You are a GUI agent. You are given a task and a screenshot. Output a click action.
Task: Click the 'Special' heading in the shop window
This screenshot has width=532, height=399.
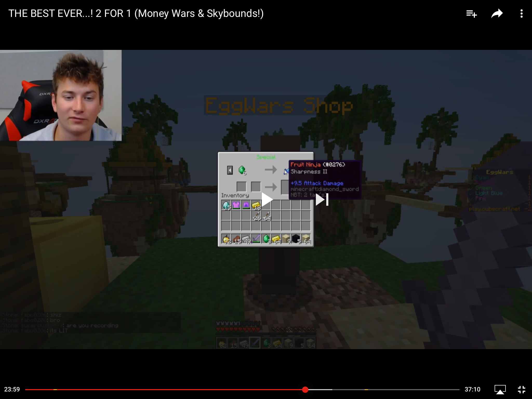[x=266, y=157]
